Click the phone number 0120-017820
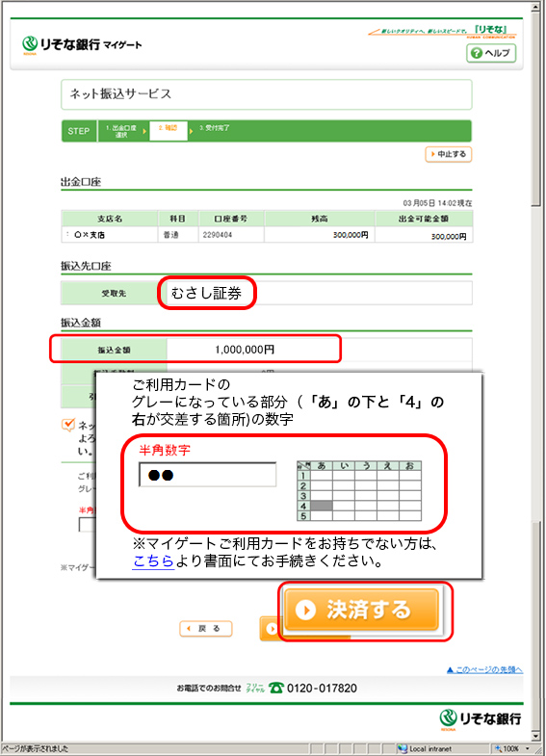The image size is (546, 756). click(x=322, y=688)
